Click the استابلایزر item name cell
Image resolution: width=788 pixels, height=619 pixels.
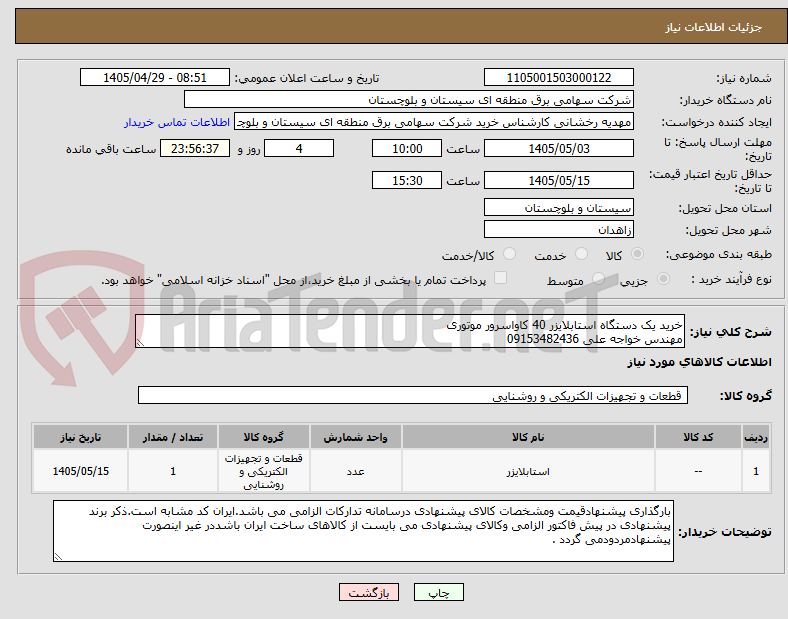528,471
